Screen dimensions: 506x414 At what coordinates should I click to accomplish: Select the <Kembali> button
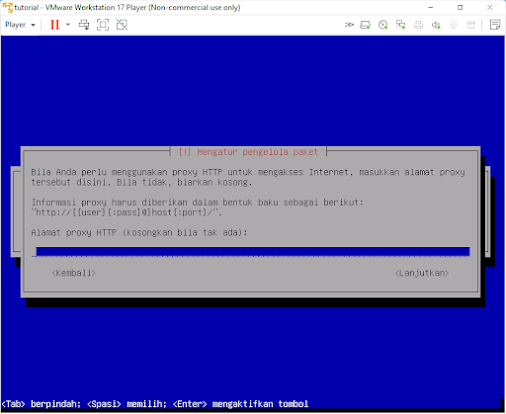coord(74,273)
